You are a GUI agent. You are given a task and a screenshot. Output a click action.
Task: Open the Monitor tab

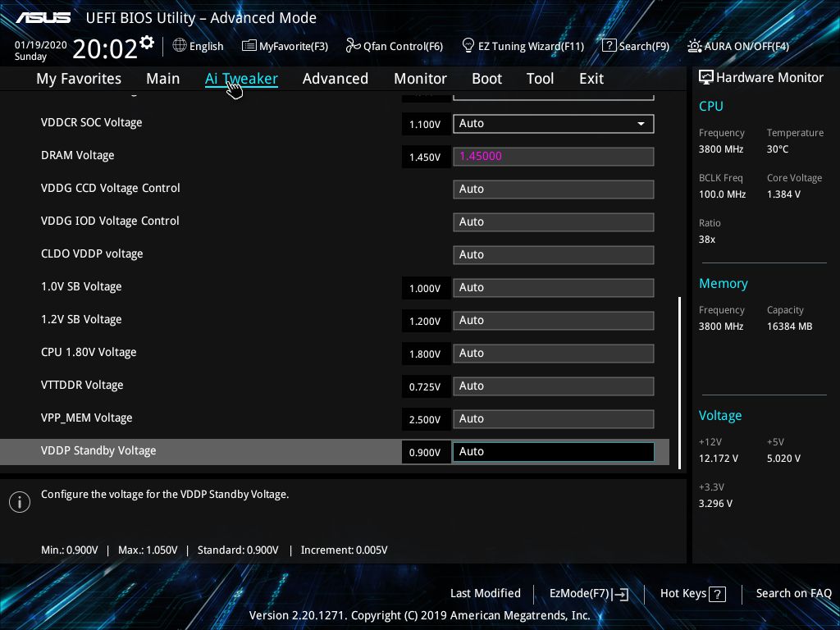(421, 79)
